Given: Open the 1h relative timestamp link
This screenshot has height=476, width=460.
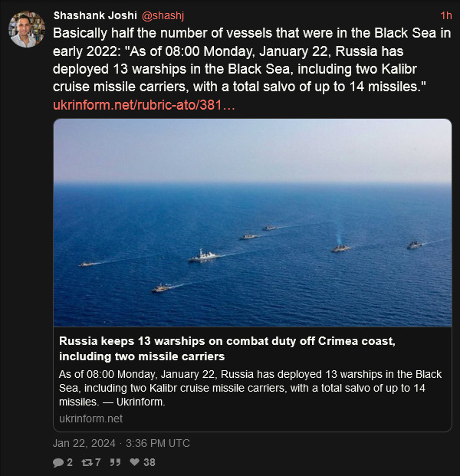Looking at the screenshot, I should tap(446, 15).
